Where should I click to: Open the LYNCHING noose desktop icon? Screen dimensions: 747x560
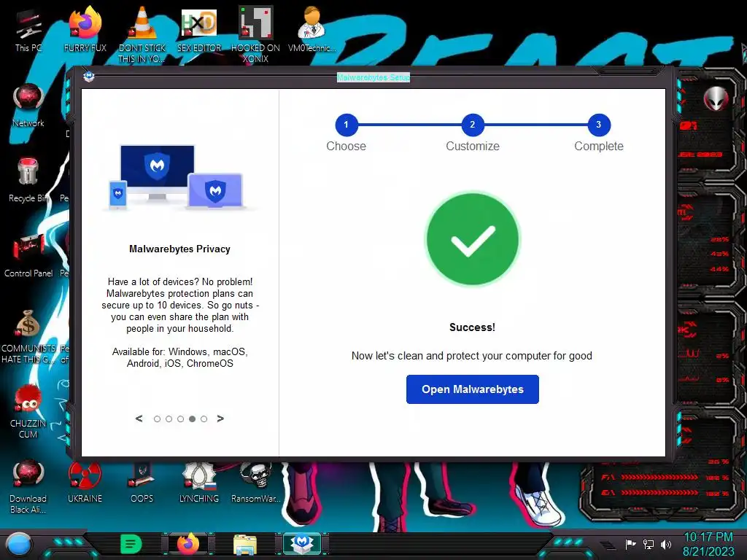pyautogui.click(x=199, y=482)
